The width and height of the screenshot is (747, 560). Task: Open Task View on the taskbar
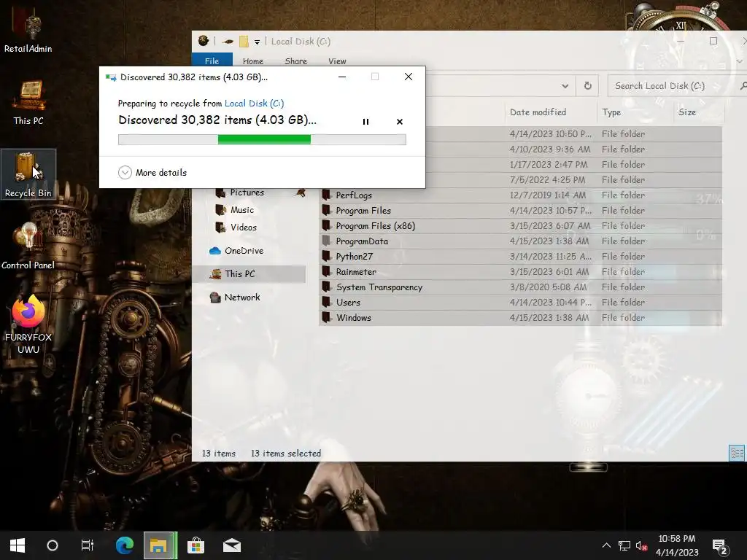(x=88, y=545)
